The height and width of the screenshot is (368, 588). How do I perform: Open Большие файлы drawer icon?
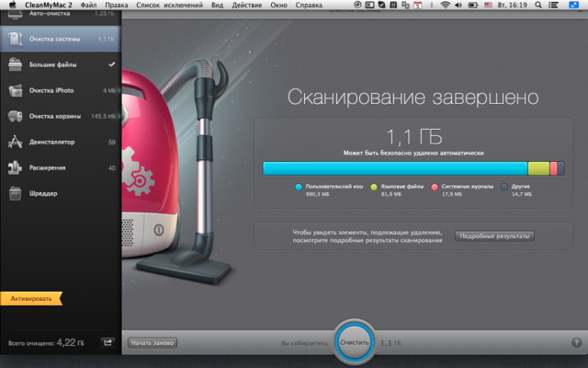coord(15,64)
